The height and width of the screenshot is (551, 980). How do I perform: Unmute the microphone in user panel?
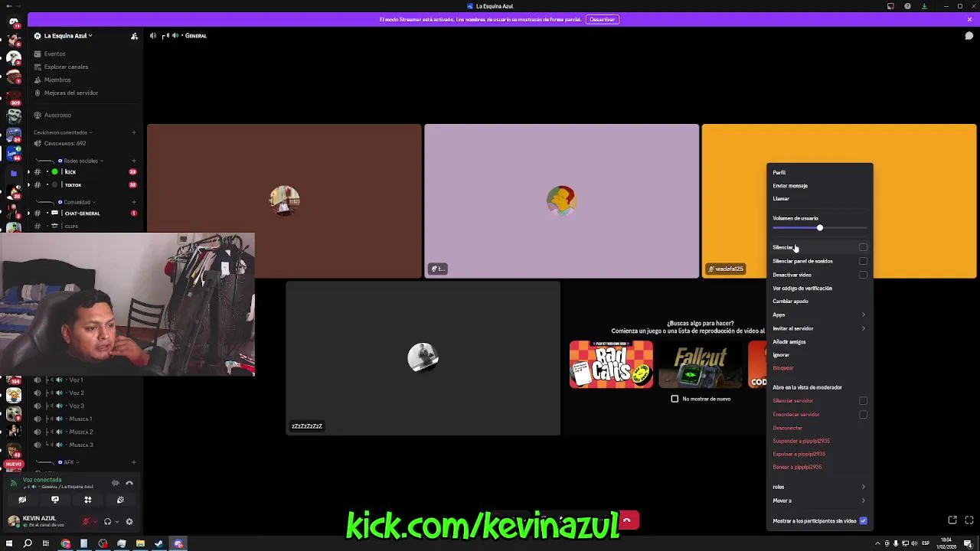tap(86, 522)
